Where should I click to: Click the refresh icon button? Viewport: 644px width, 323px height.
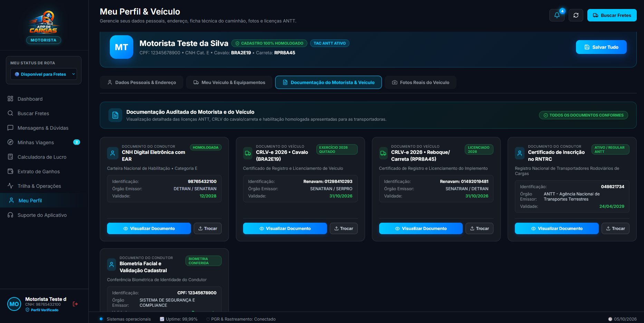pyautogui.click(x=576, y=15)
